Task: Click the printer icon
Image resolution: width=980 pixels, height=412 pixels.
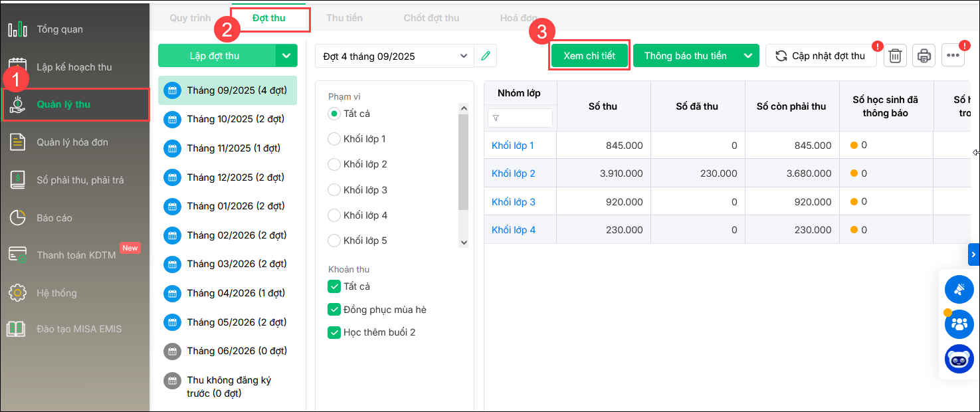Action: click(x=924, y=56)
